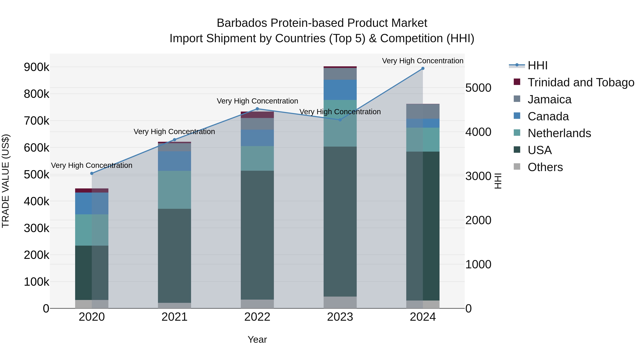The height and width of the screenshot is (362, 644).
Task: Click the 1000 HHI axis tick label
Action: 478,264
